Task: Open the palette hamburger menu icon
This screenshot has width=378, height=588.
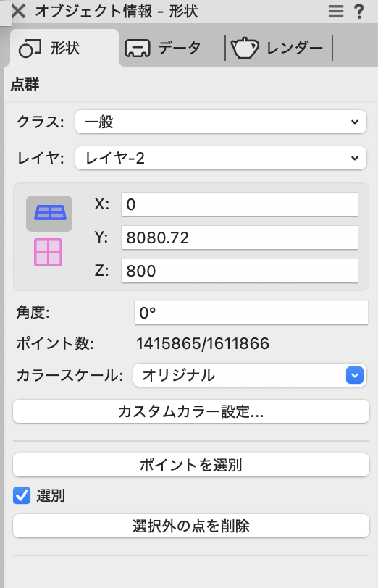Action: (335, 12)
